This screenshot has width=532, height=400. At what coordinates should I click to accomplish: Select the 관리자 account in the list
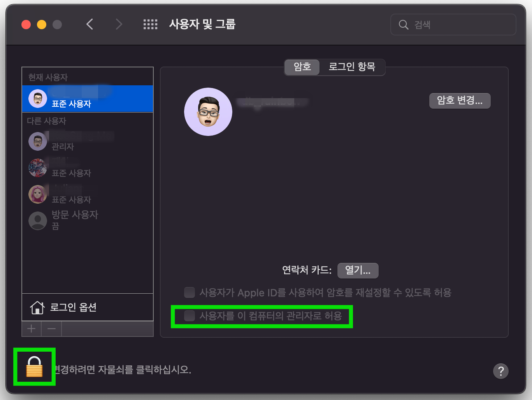tap(88, 141)
